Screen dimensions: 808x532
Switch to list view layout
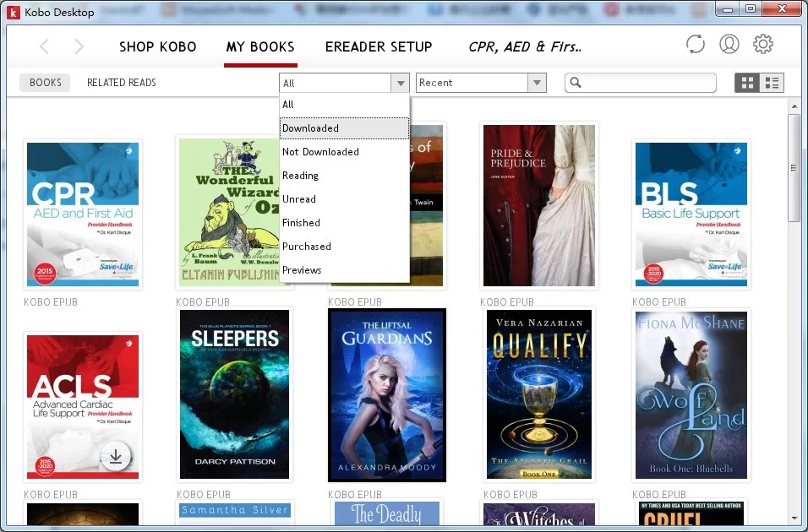click(x=771, y=82)
